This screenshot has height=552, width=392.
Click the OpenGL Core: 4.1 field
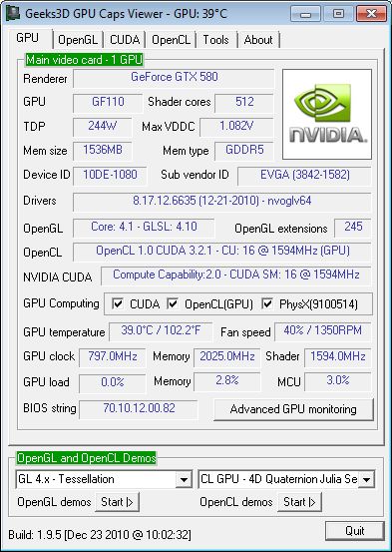tap(144, 228)
